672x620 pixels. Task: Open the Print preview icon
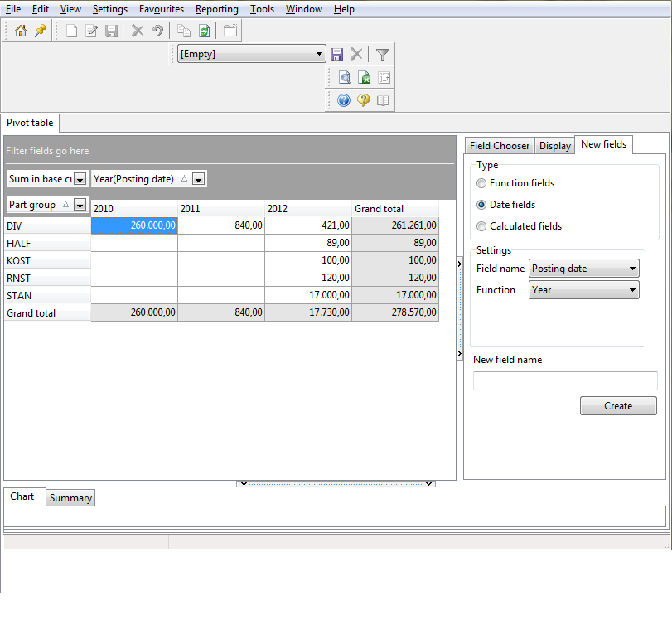click(x=344, y=77)
